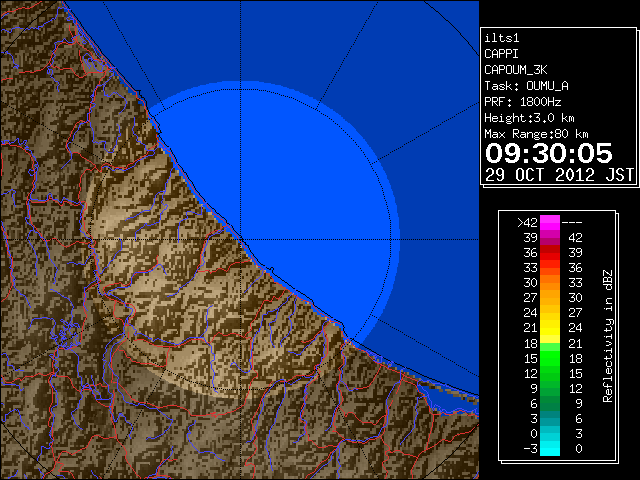This screenshot has width=640, height=480.
Task: Click the 'ilts1' site label
Action: (502, 38)
